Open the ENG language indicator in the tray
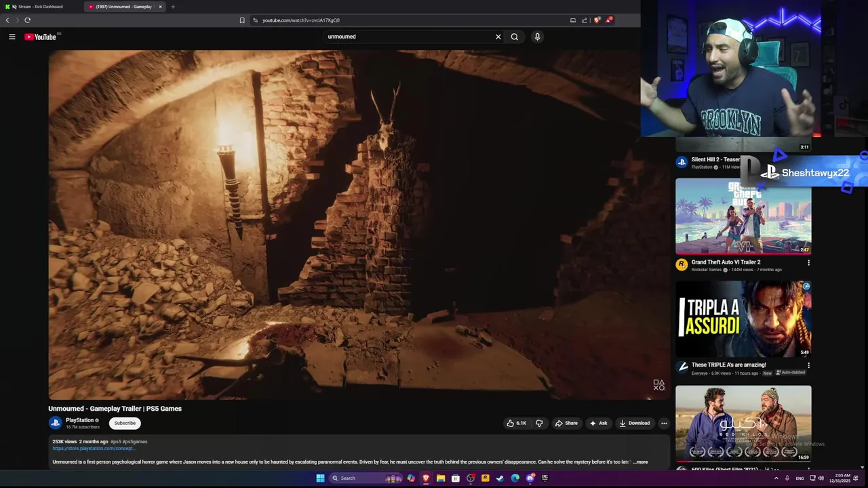Image resolution: width=868 pixels, height=488 pixels. [x=800, y=478]
